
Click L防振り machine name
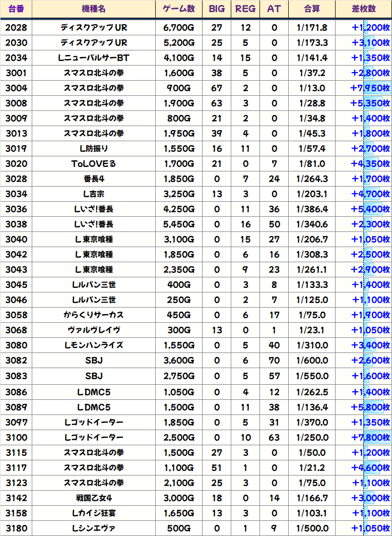click(x=94, y=148)
